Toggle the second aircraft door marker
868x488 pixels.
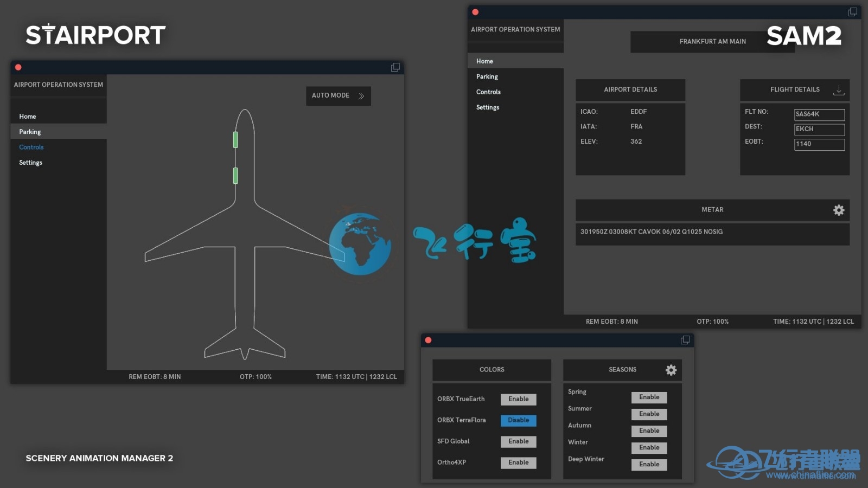click(235, 176)
